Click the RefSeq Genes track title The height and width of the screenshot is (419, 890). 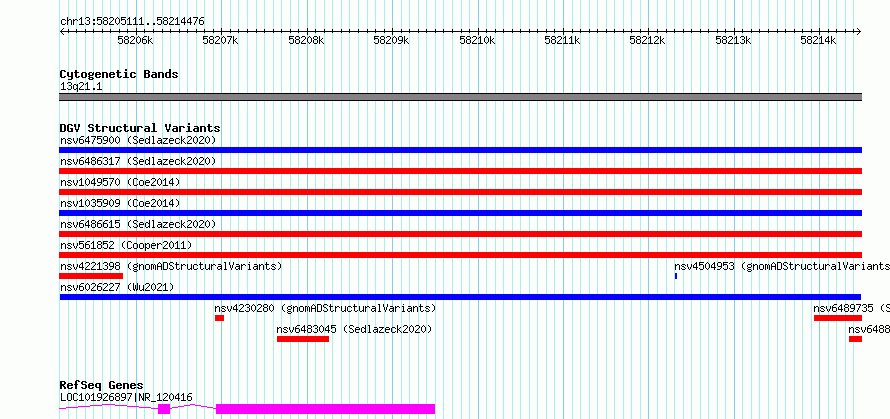[101, 386]
